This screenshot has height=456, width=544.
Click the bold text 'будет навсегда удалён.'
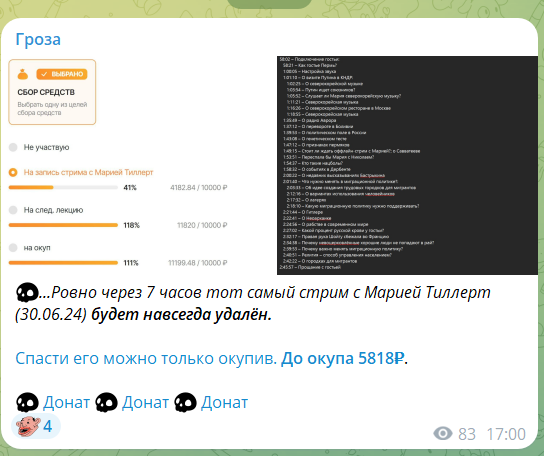[181, 314]
